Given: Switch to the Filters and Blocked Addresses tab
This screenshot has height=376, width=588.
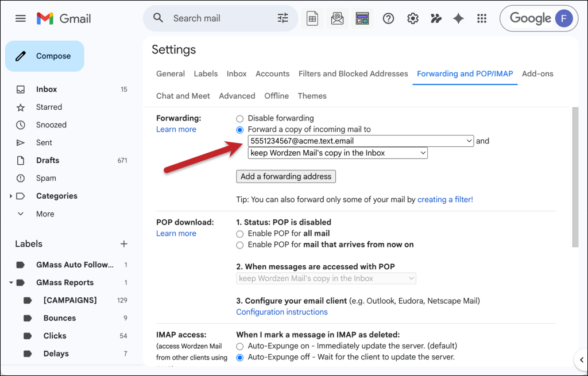Looking at the screenshot, I should tap(353, 73).
